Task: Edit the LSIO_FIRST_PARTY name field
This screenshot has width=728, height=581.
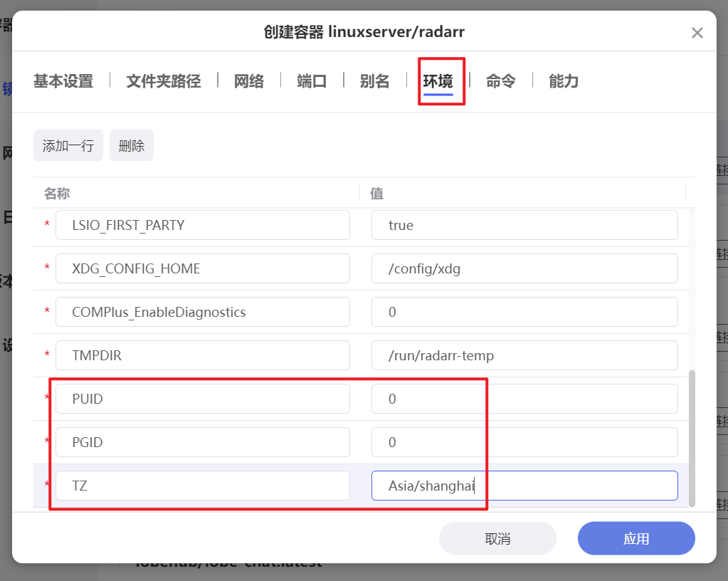Action: tap(202, 225)
